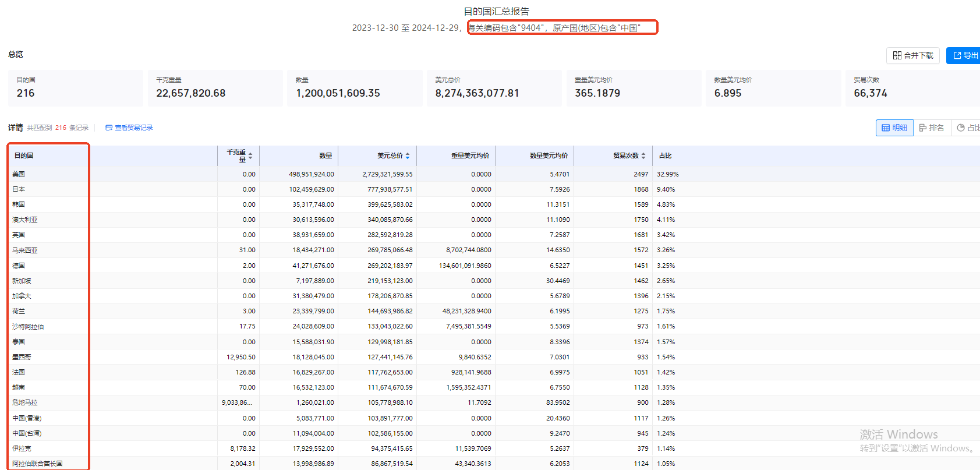Select the 沙特阿拉伯 country row

pos(28,327)
